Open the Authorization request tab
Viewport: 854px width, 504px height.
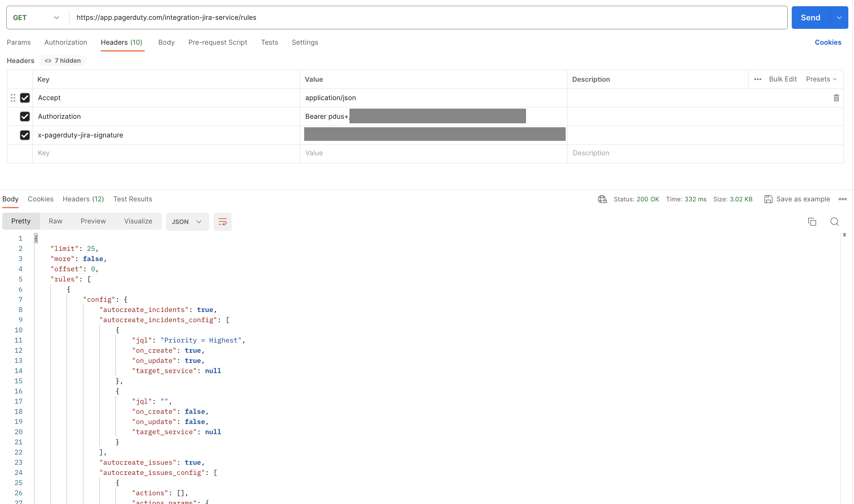pos(66,42)
